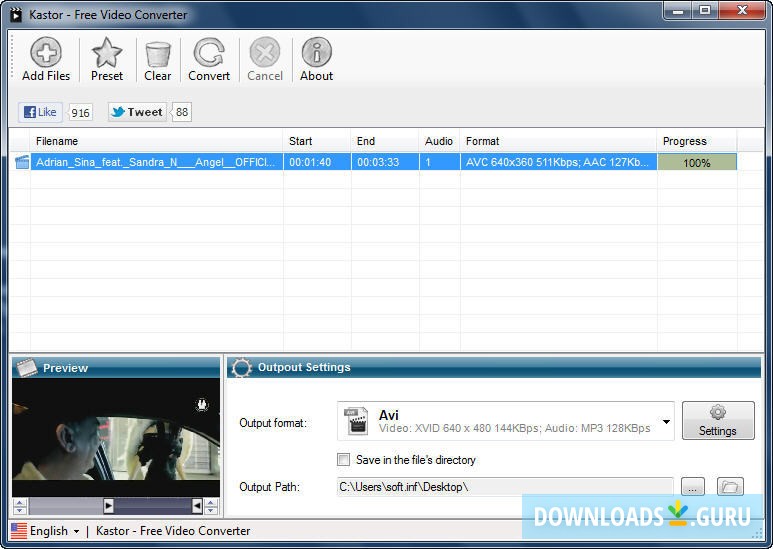Click the video preview thumbnail
The image size is (773, 549).
[x=116, y=437]
